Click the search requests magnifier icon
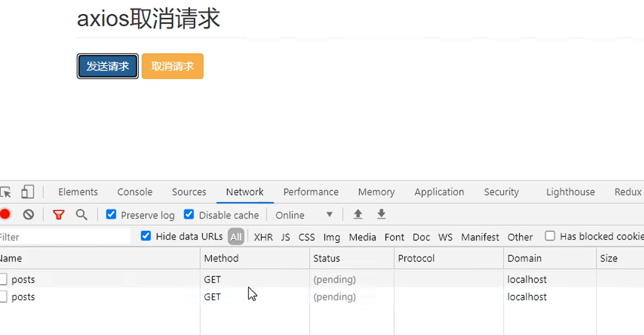The height and width of the screenshot is (335, 644). (81, 215)
